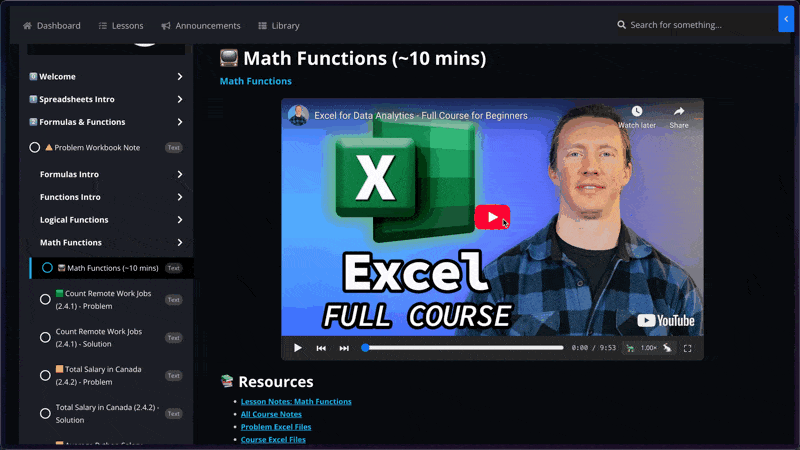Open the Dashboard menu item
800x450 pixels.
point(52,26)
